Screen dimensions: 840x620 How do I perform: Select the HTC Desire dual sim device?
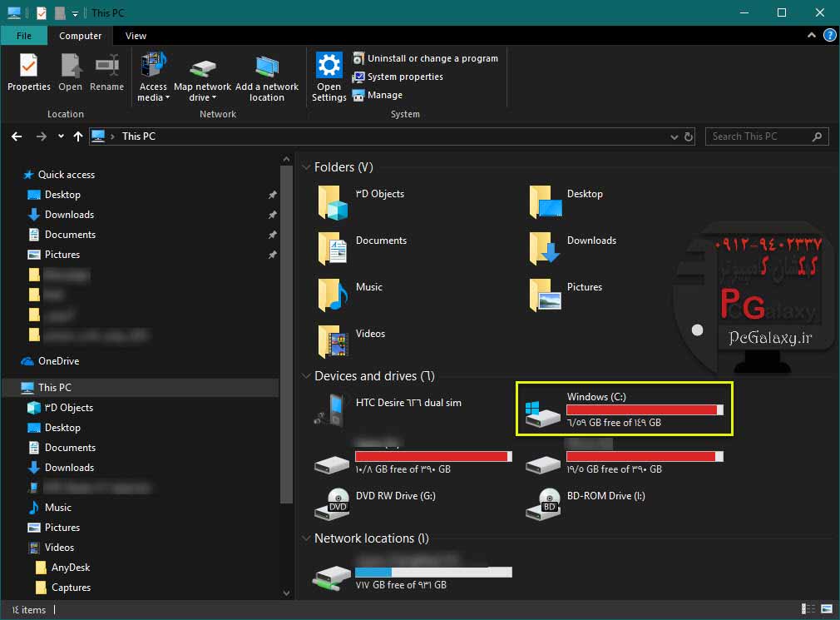pyautogui.click(x=408, y=403)
